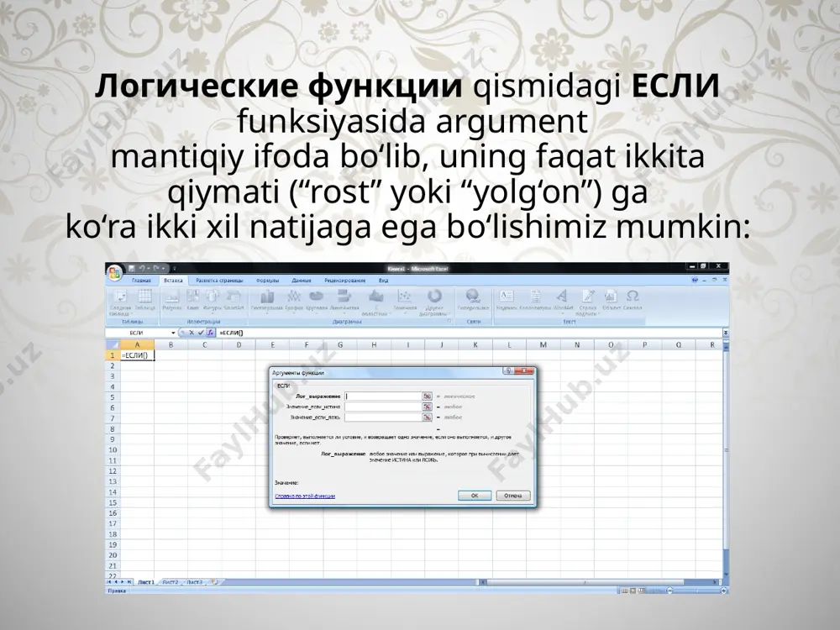Viewport: 840px width, 630px height.
Task: Open the Разметка страницы tab
Action: tap(219, 281)
